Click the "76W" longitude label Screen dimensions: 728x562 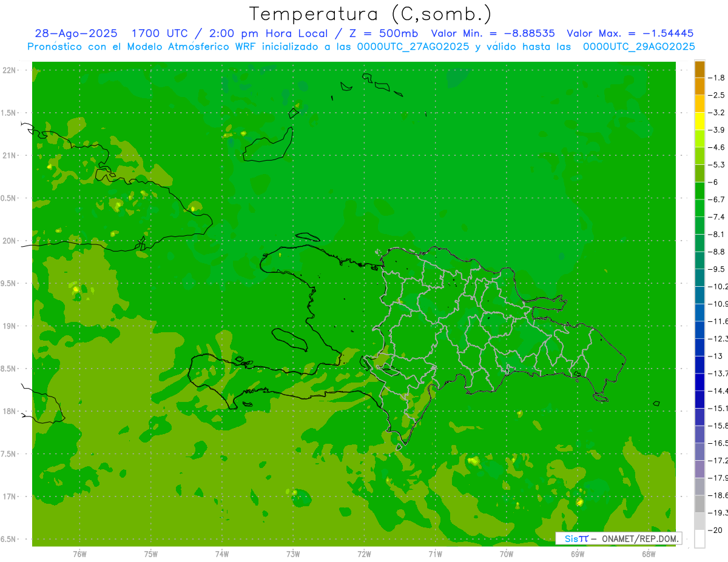point(79,554)
